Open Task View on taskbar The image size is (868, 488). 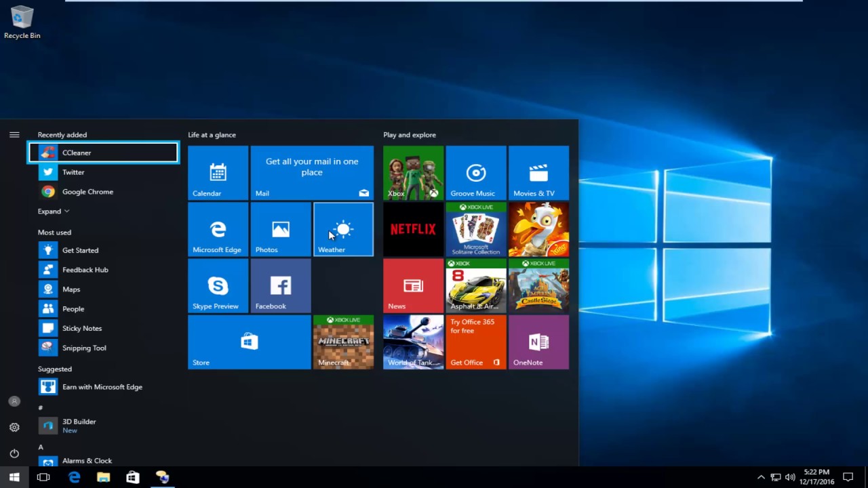(43, 477)
